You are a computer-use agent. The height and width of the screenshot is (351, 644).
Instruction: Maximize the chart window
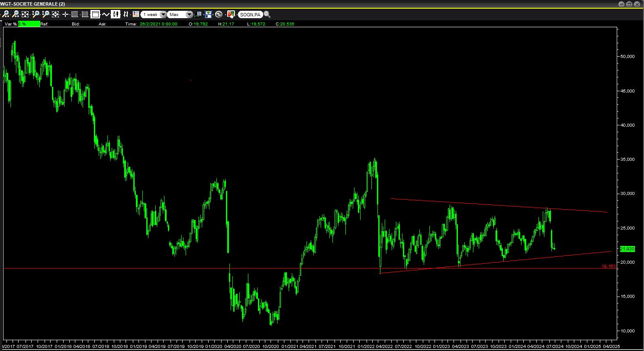pos(630,4)
